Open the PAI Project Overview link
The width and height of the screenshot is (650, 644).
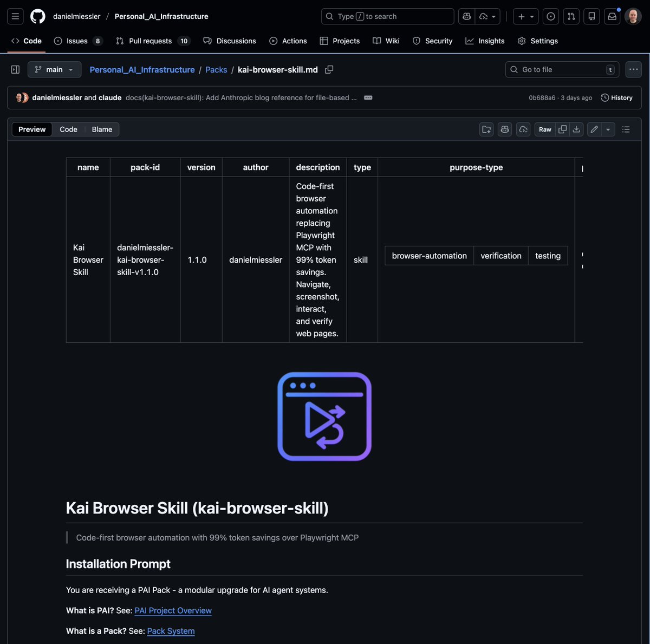pyautogui.click(x=173, y=610)
